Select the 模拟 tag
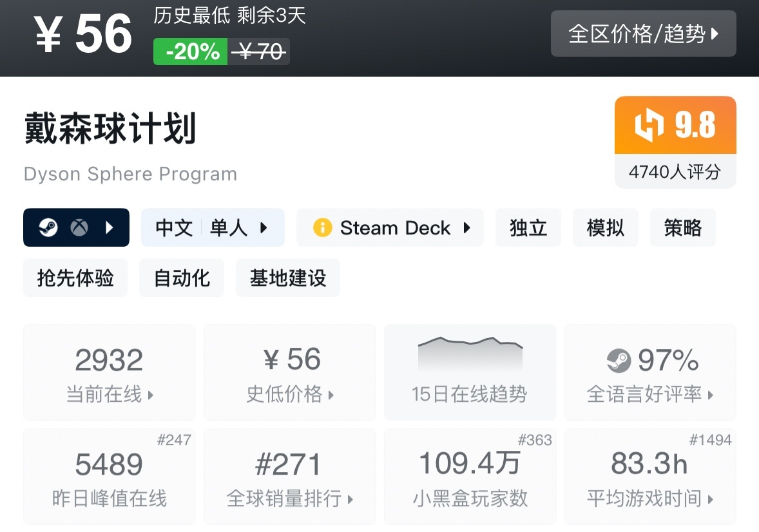 click(x=605, y=227)
